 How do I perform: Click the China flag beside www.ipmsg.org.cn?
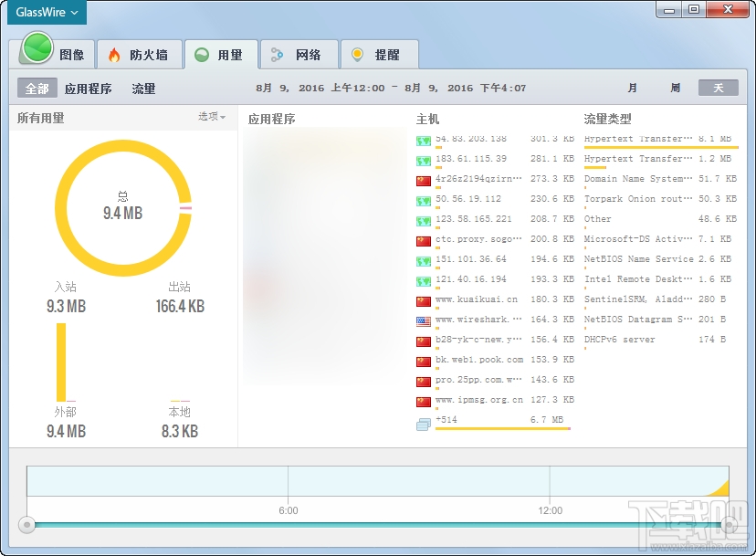[424, 403]
